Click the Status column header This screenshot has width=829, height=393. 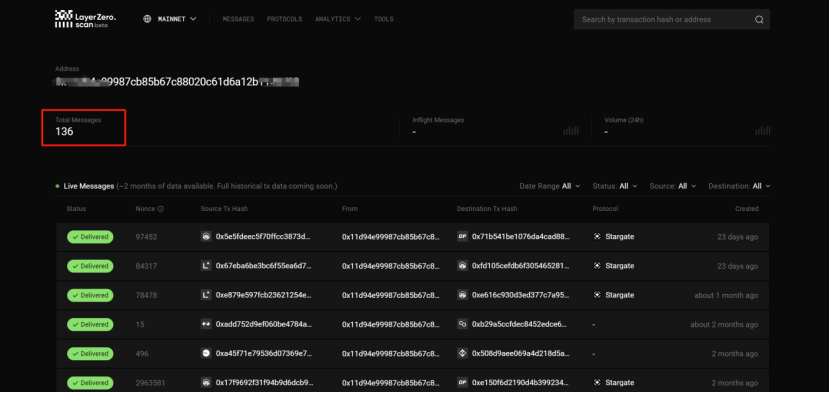click(x=76, y=209)
